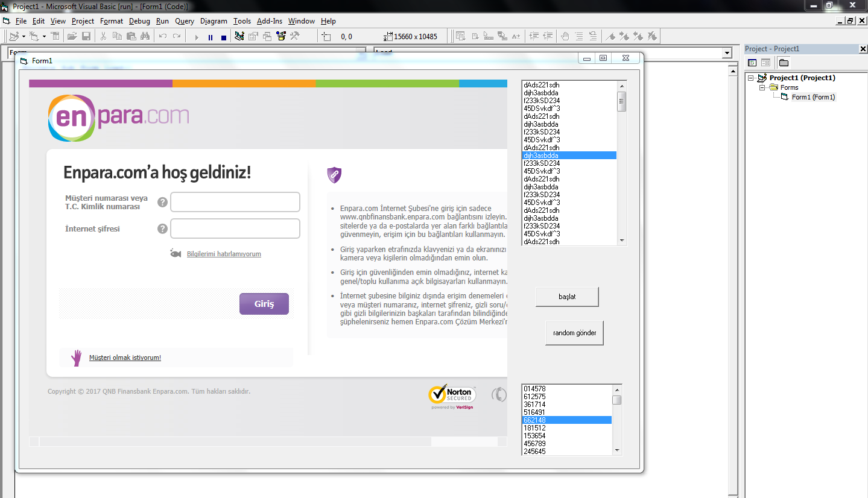Click the İnternet şifresi input field

235,229
